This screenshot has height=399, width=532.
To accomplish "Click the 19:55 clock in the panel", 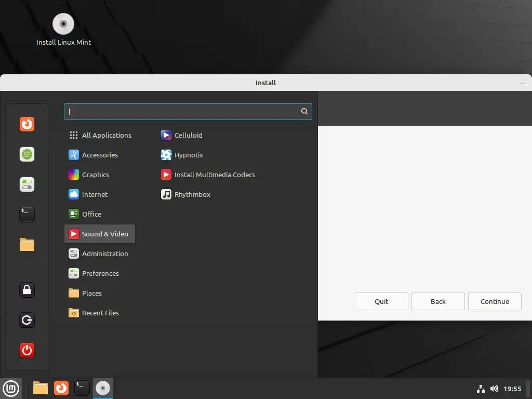I will [x=512, y=389].
